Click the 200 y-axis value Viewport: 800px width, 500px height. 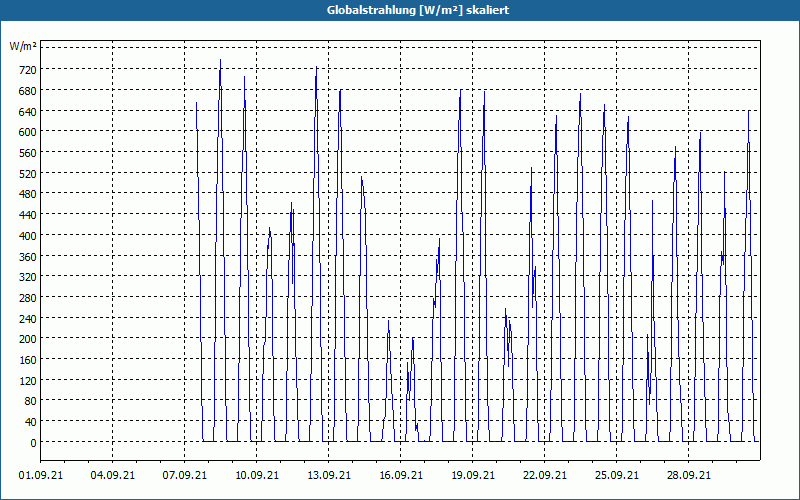pyautogui.click(x=28, y=339)
